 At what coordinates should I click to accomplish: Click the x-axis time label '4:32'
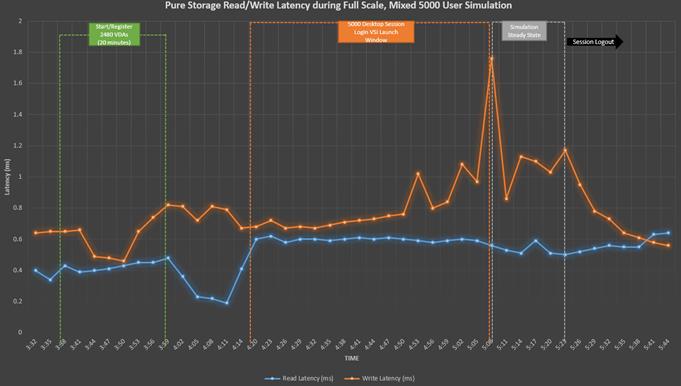pos(311,345)
